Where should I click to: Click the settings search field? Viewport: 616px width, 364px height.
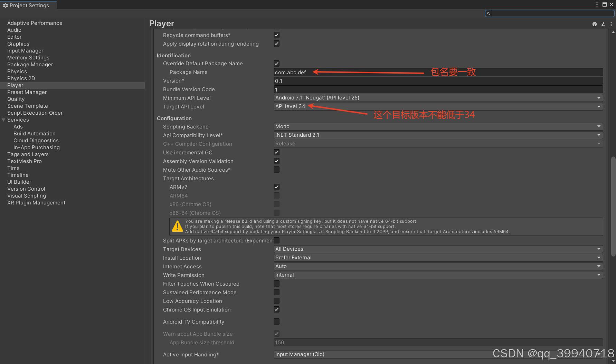[x=550, y=13]
